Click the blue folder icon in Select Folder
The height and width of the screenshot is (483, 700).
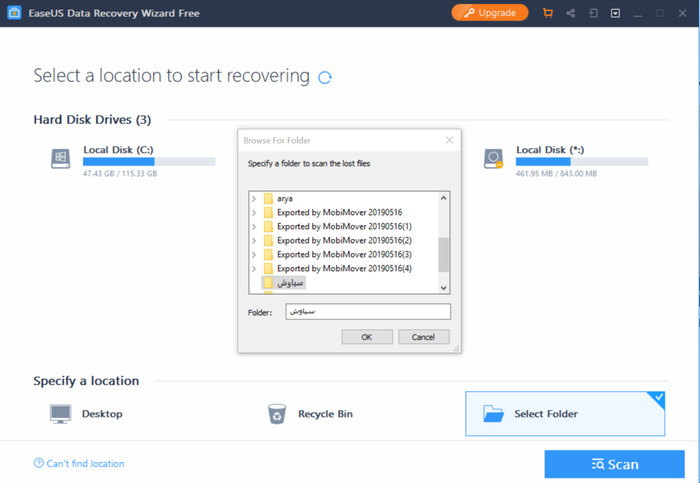(x=493, y=414)
